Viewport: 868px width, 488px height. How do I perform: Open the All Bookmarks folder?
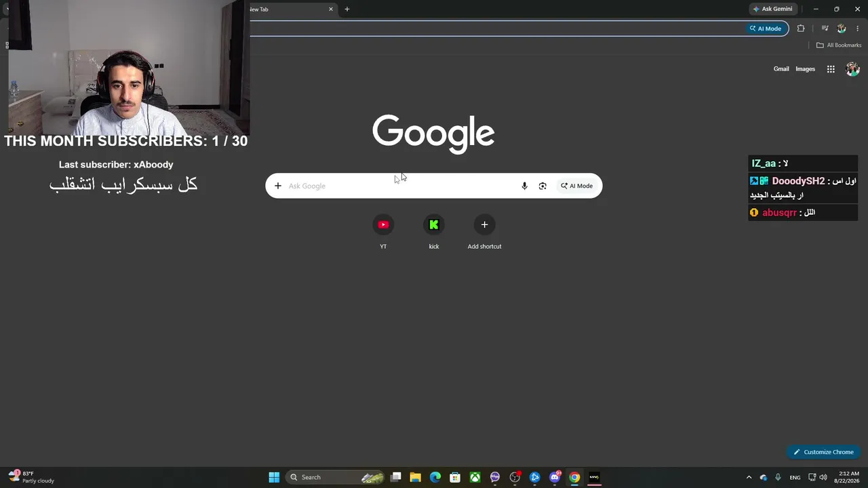point(839,45)
